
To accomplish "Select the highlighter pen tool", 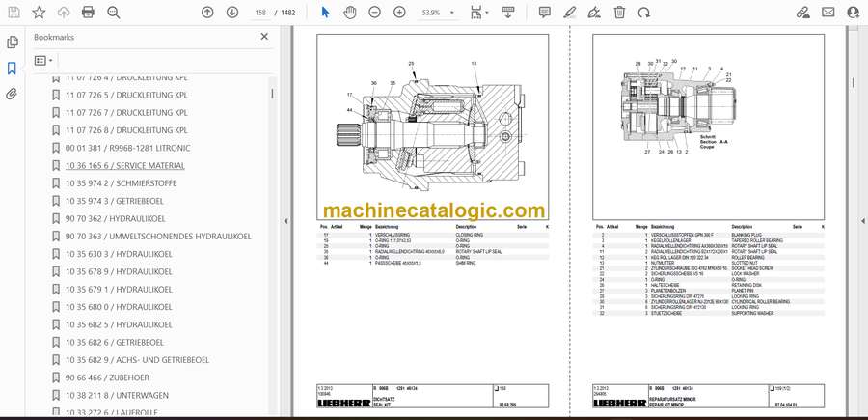I will coord(570,13).
